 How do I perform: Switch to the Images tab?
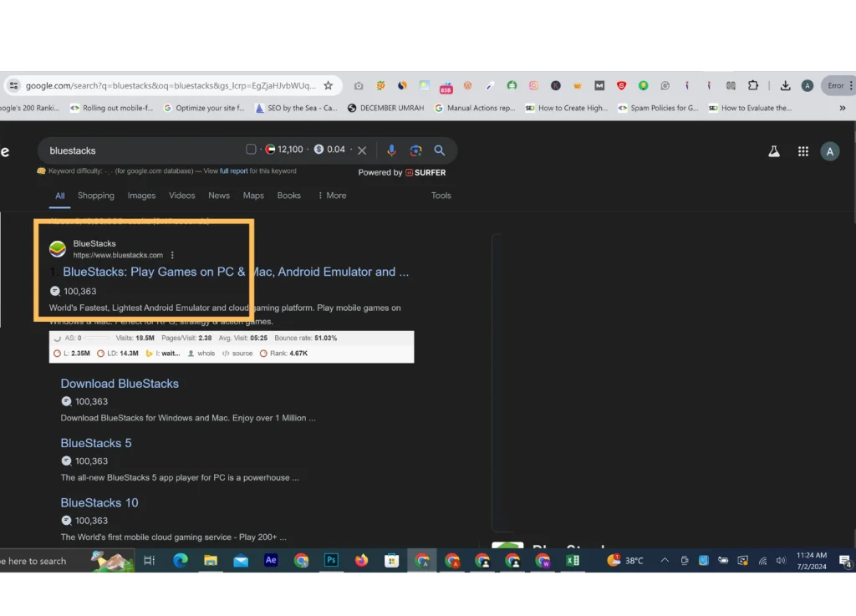click(141, 195)
